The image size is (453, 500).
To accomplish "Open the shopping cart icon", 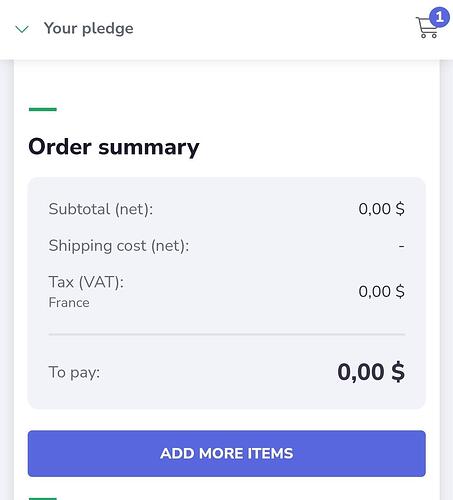I will point(426,28).
